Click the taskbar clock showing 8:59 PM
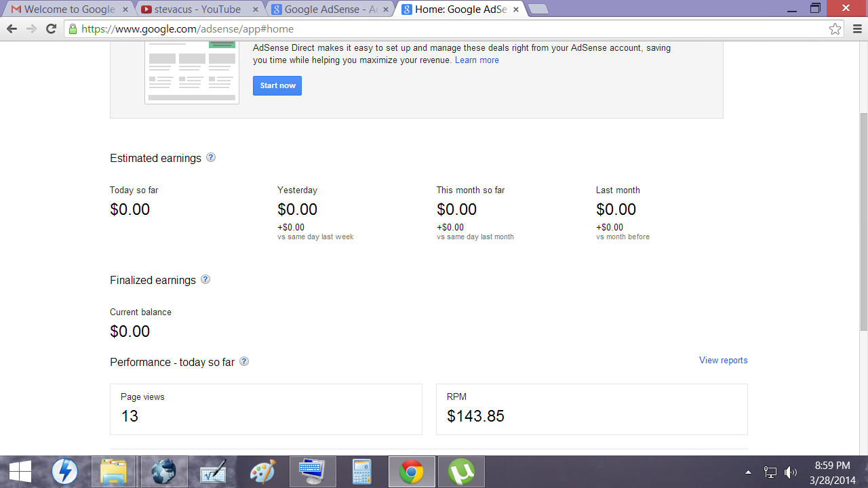The image size is (868, 488). coord(832,472)
